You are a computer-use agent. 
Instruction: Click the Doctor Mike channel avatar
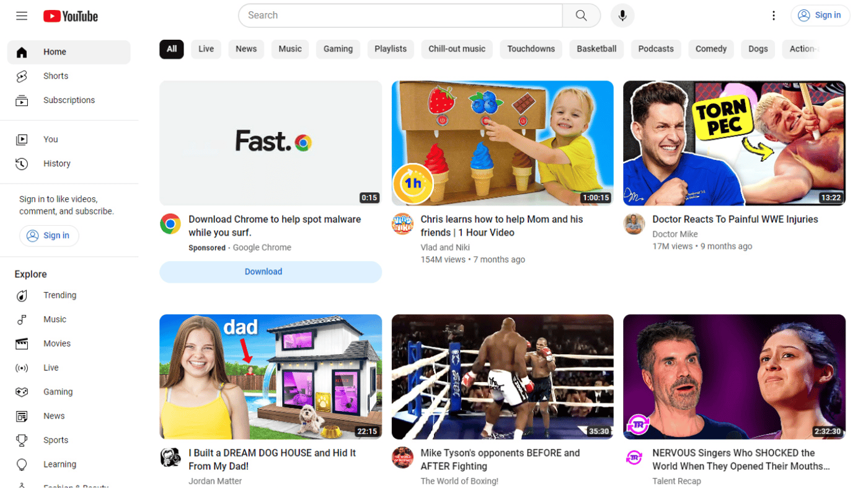[634, 224]
